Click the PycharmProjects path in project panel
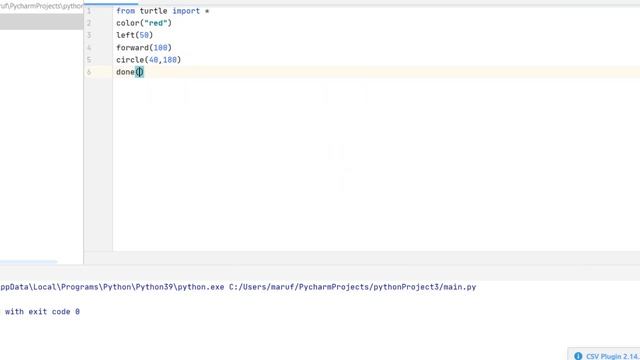 [x=41, y=6]
